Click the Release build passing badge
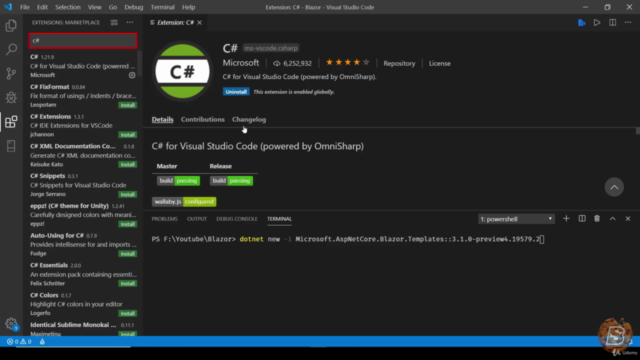This screenshot has height=360, width=640. click(x=231, y=181)
